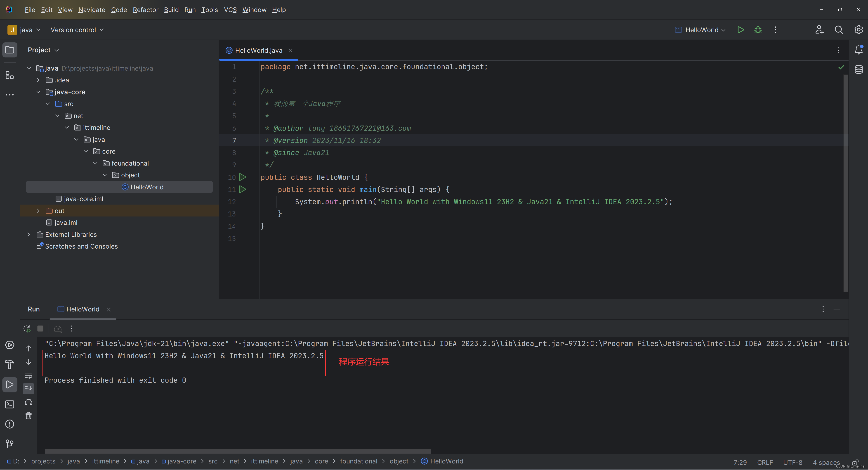The width and height of the screenshot is (868, 470).
Task: Toggle soft-wrap in Run console
Action: point(29,375)
